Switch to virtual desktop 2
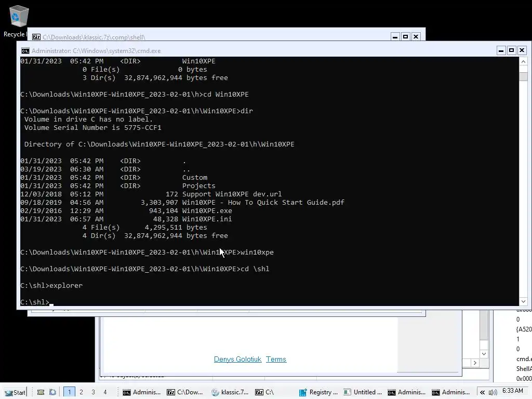The image size is (532, 399). tap(81, 392)
